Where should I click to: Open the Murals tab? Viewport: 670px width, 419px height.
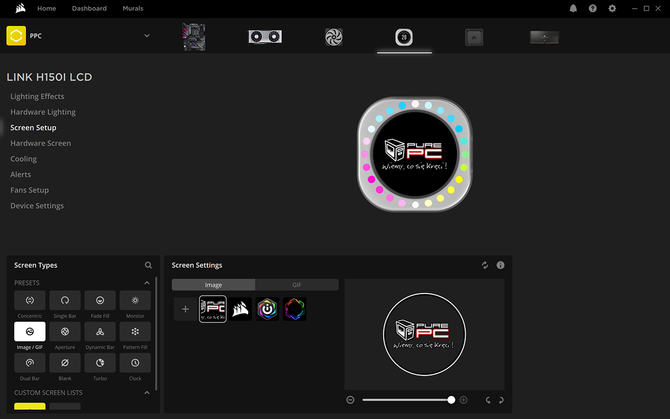pos(133,8)
